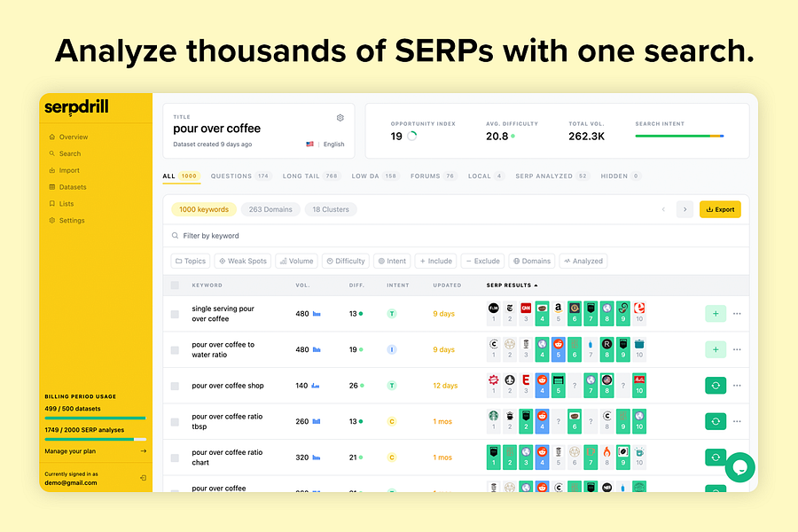Open the Weak Spots filter

point(243,262)
